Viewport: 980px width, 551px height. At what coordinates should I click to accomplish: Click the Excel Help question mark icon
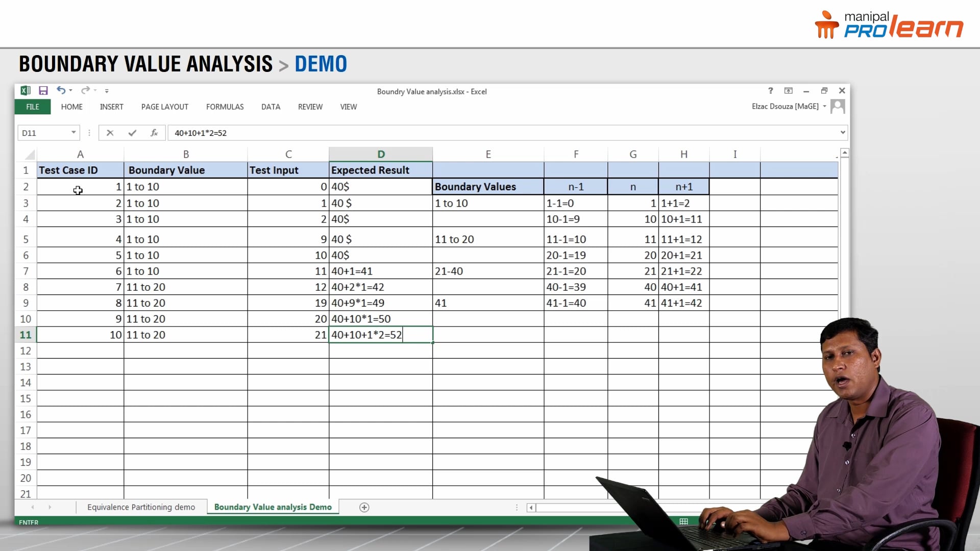pyautogui.click(x=770, y=91)
